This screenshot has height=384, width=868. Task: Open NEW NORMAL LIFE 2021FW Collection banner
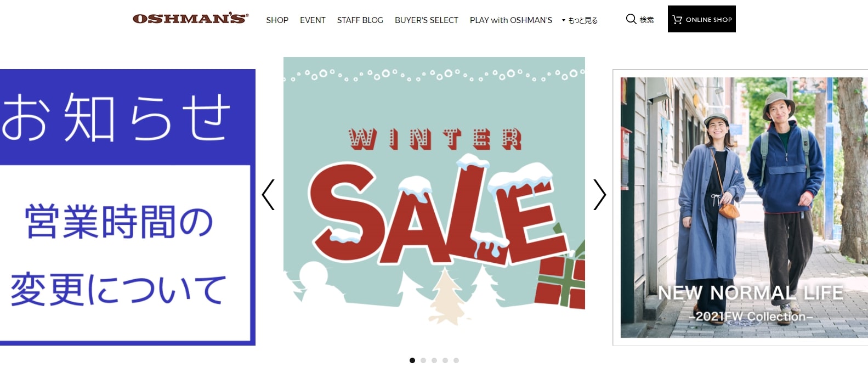(740, 207)
